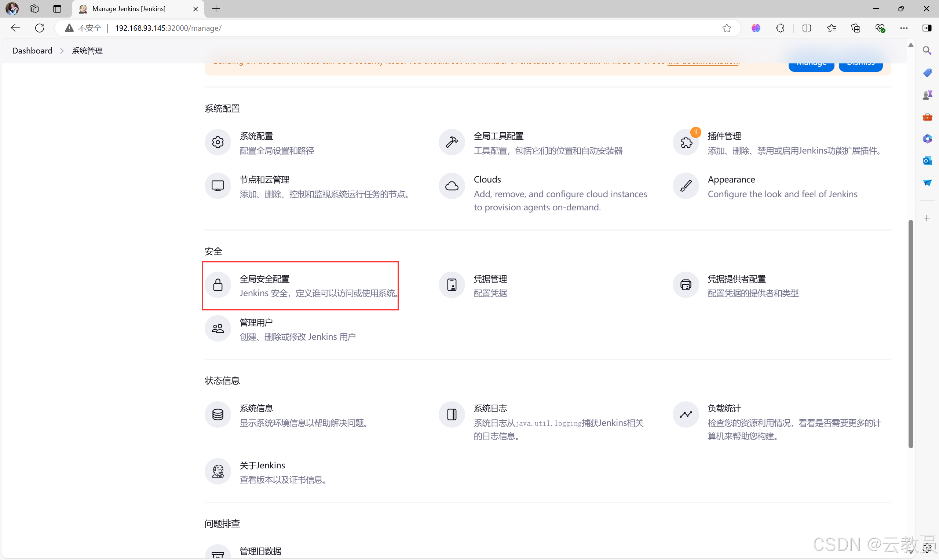Toggle split screen view icon
Viewport: 939px width, 560px height.
tap(807, 28)
